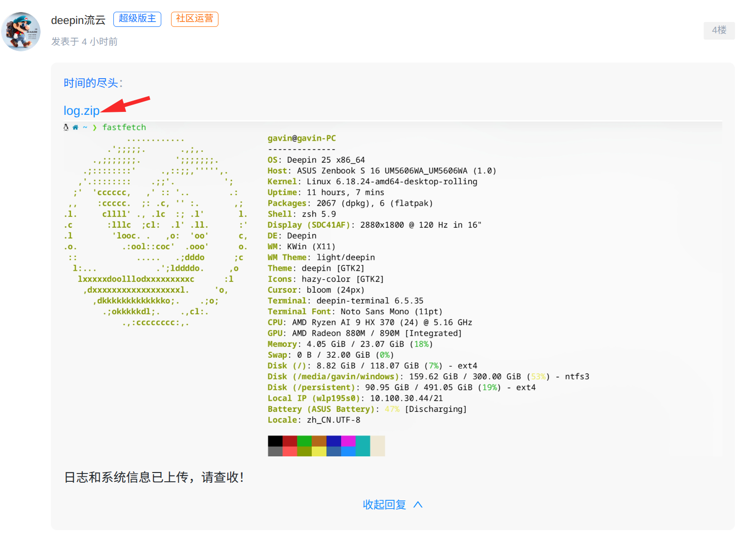Click the 超级版主 badge
This screenshot has width=756, height=537.
coord(137,19)
